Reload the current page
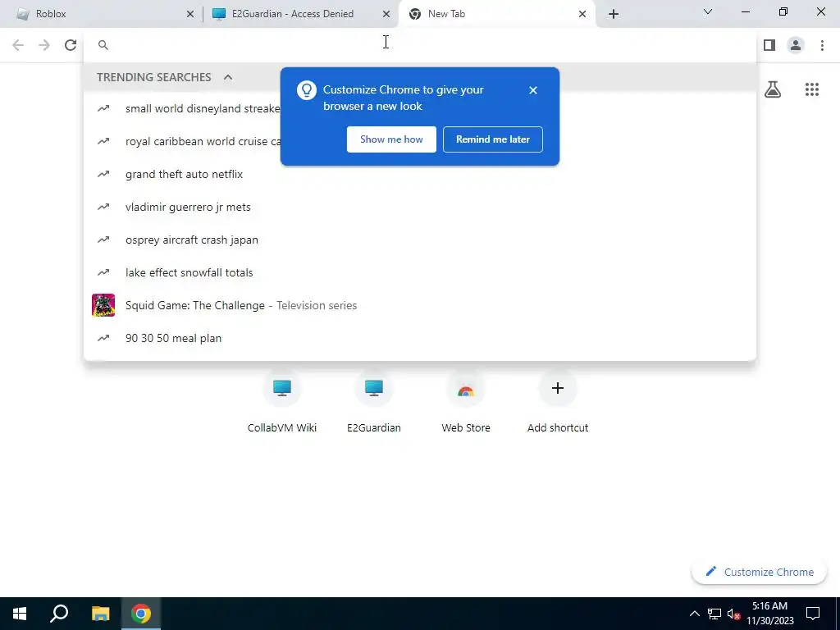840x630 pixels. click(71, 46)
